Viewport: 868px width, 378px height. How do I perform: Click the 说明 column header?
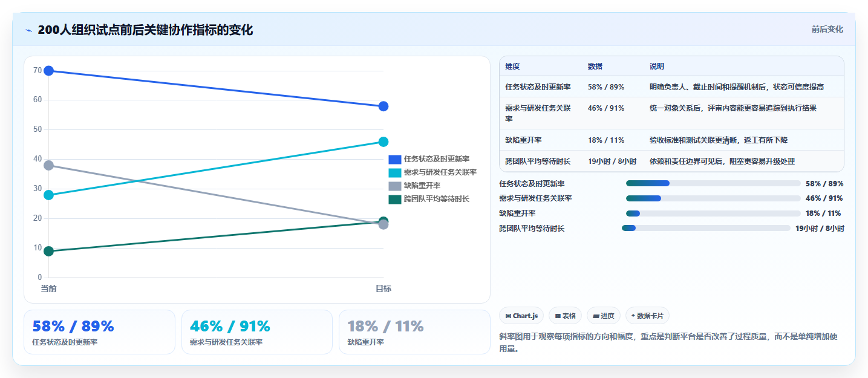click(657, 67)
